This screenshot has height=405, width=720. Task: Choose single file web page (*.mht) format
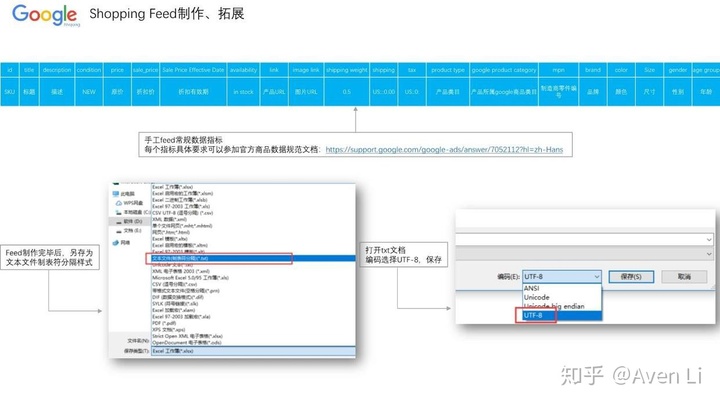(182, 226)
